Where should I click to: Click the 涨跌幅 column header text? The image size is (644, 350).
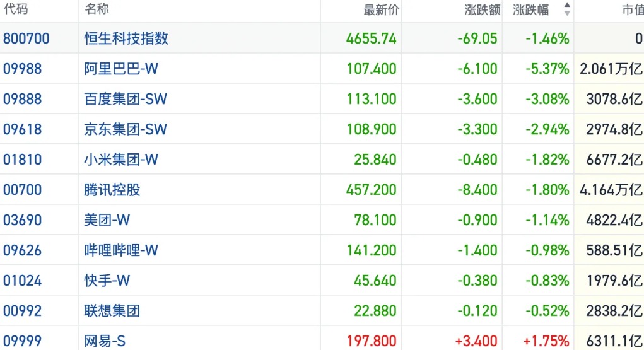point(530,10)
